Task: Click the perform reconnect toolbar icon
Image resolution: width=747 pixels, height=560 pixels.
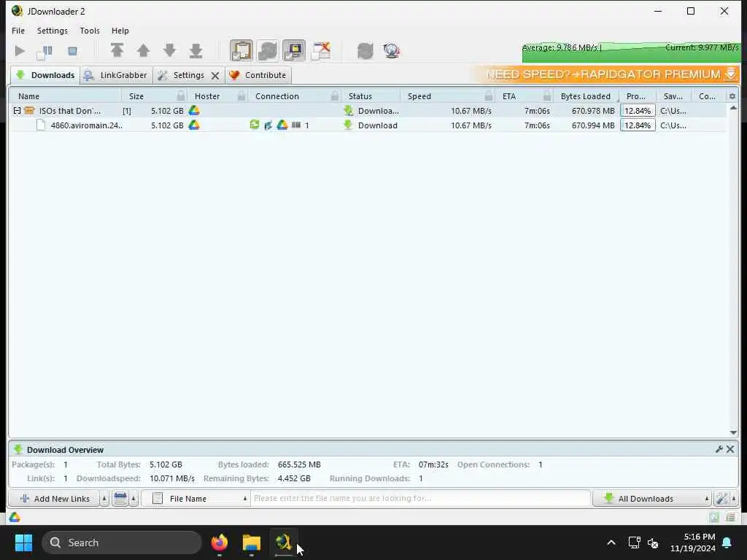Action: pyautogui.click(x=365, y=50)
